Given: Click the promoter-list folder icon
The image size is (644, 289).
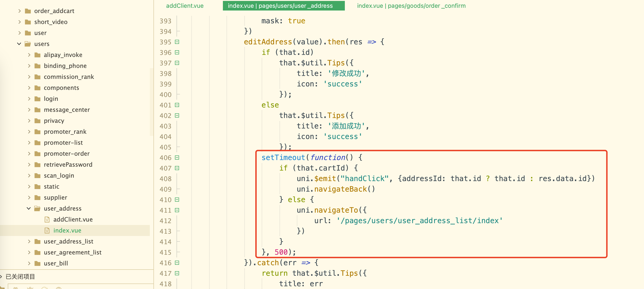Looking at the screenshot, I should (37, 143).
